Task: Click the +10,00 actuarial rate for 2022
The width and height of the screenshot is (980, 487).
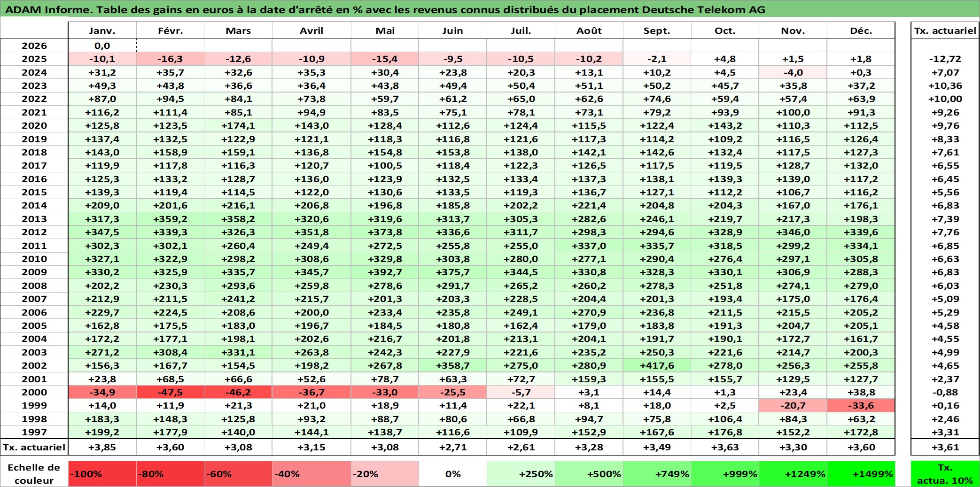Action: click(x=945, y=99)
